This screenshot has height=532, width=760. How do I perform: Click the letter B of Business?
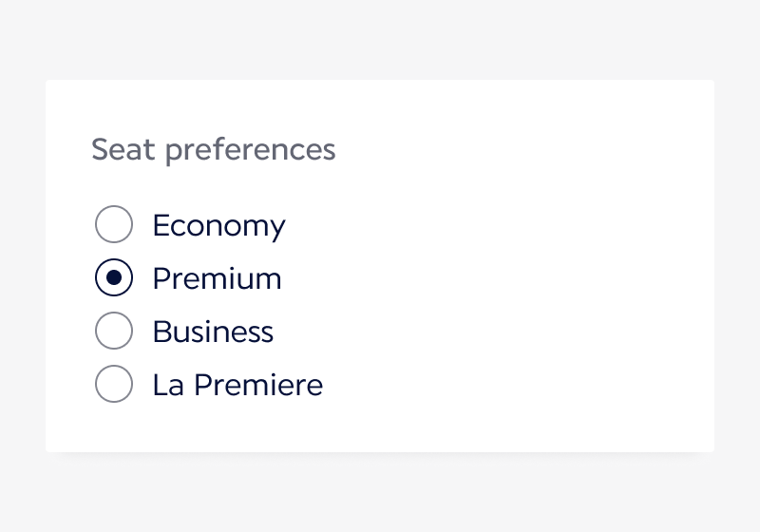(x=161, y=332)
